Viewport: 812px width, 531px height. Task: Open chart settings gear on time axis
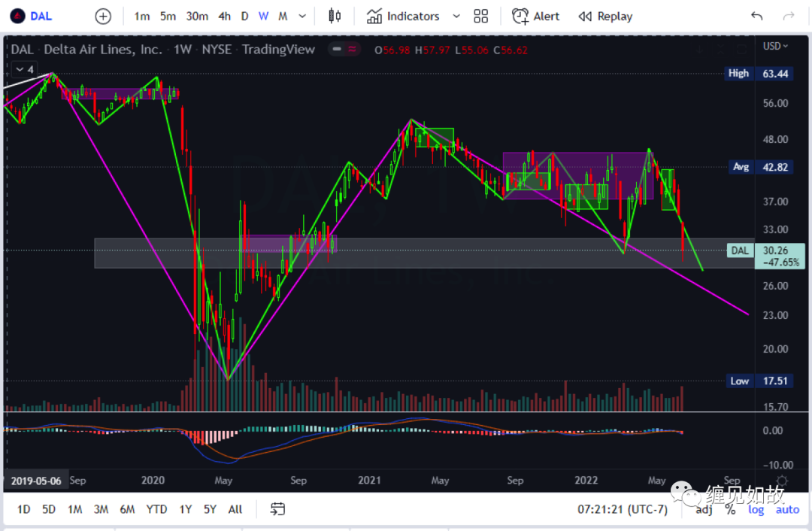click(782, 481)
